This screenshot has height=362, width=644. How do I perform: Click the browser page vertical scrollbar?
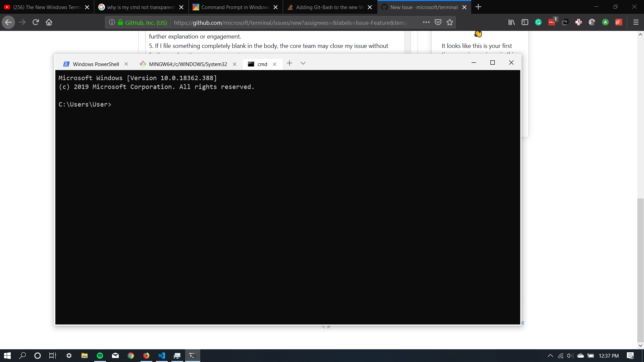(640, 268)
